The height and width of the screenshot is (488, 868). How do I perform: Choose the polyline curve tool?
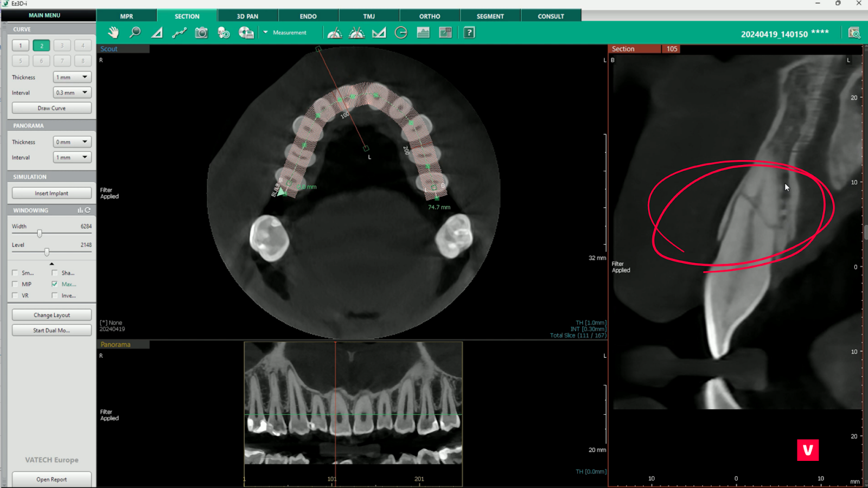point(179,33)
